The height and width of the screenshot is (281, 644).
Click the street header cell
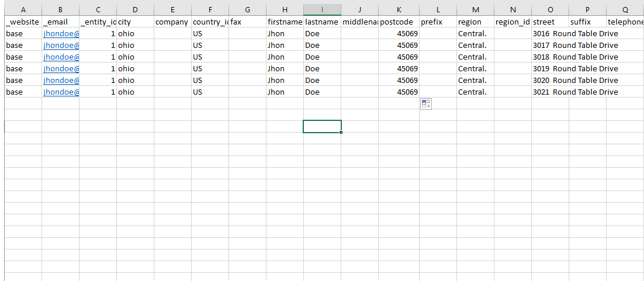pyautogui.click(x=550, y=22)
